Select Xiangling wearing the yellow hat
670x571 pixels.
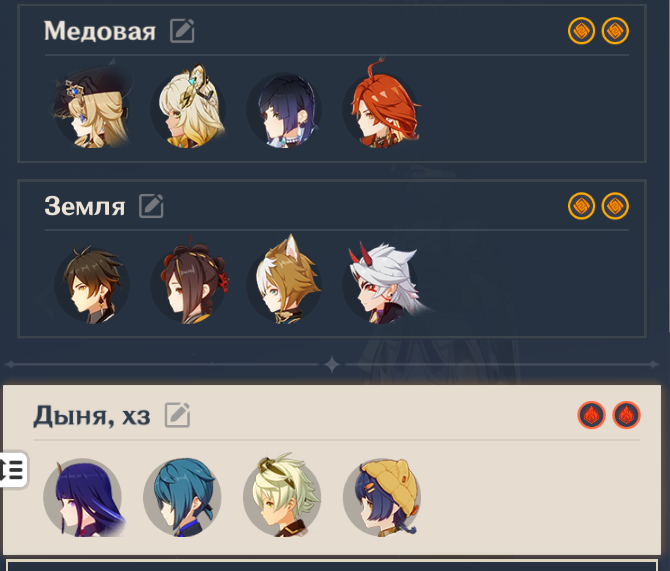point(382,497)
